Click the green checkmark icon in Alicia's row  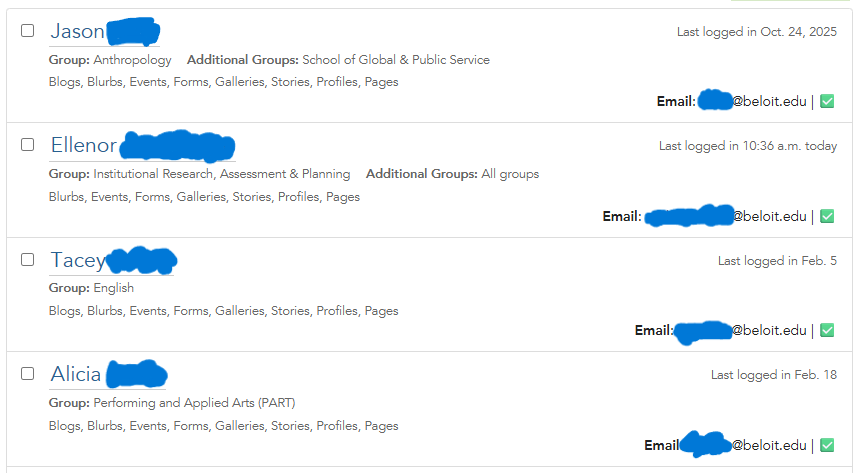point(827,445)
